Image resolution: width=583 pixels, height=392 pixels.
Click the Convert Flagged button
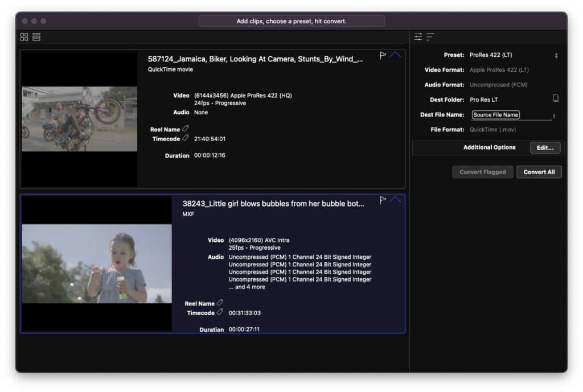click(482, 172)
